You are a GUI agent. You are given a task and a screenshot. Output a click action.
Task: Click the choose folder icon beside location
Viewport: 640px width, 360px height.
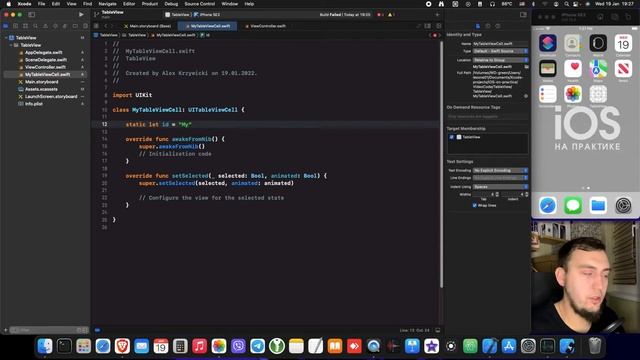click(x=527, y=67)
